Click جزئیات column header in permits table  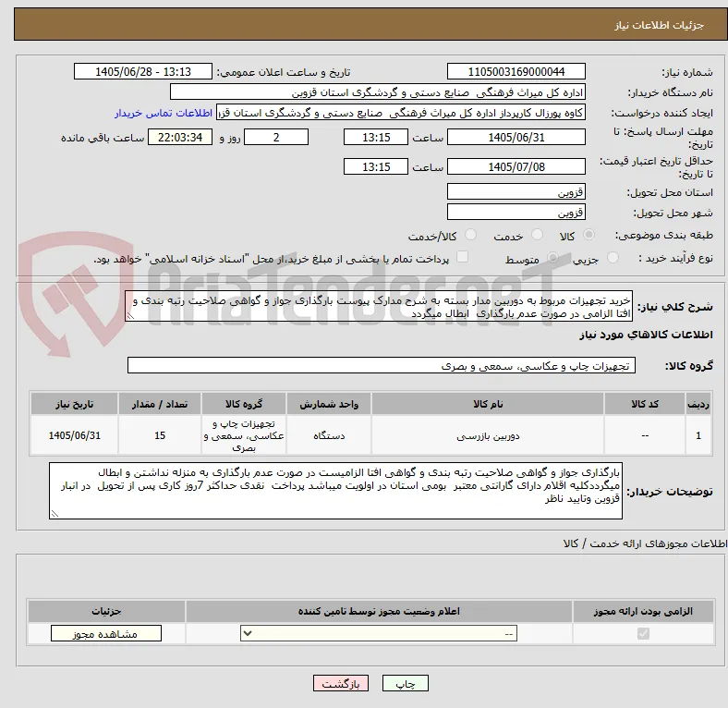106,611
